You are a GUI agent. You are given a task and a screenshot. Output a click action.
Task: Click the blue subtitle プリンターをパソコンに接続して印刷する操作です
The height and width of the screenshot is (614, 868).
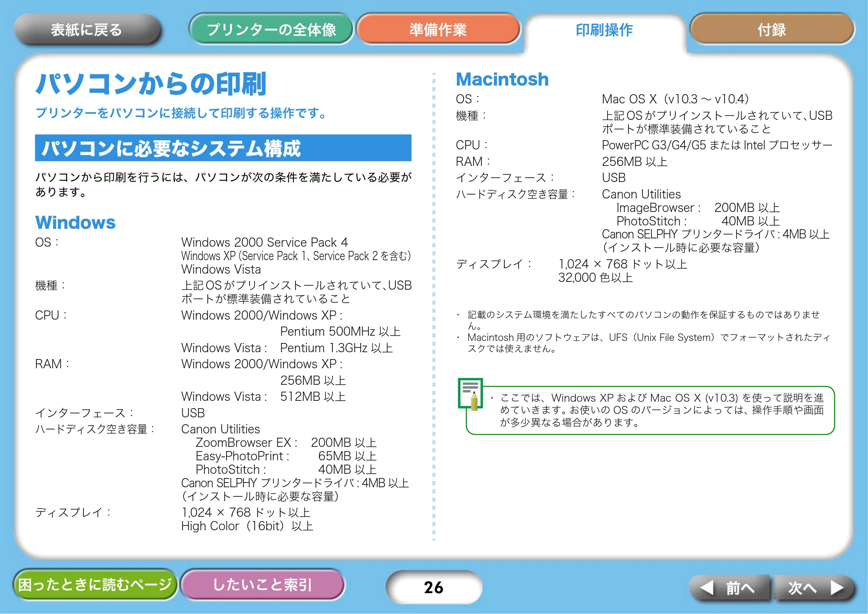pyautogui.click(x=181, y=113)
